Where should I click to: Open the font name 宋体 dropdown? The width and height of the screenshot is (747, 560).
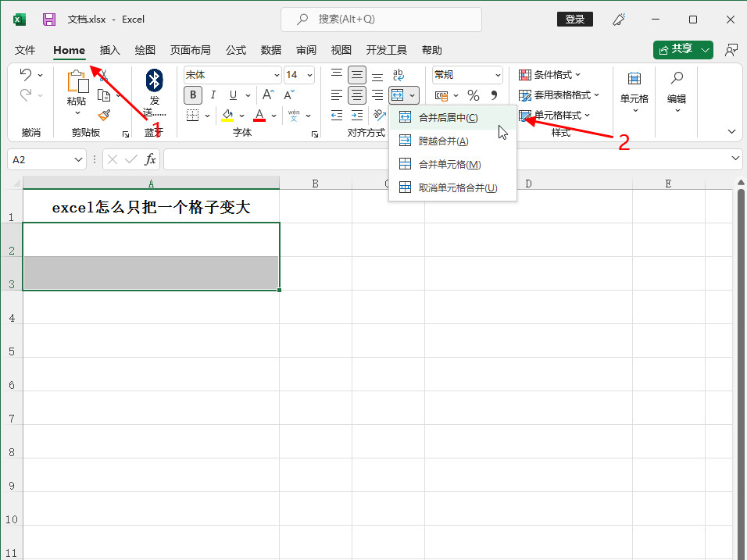277,75
